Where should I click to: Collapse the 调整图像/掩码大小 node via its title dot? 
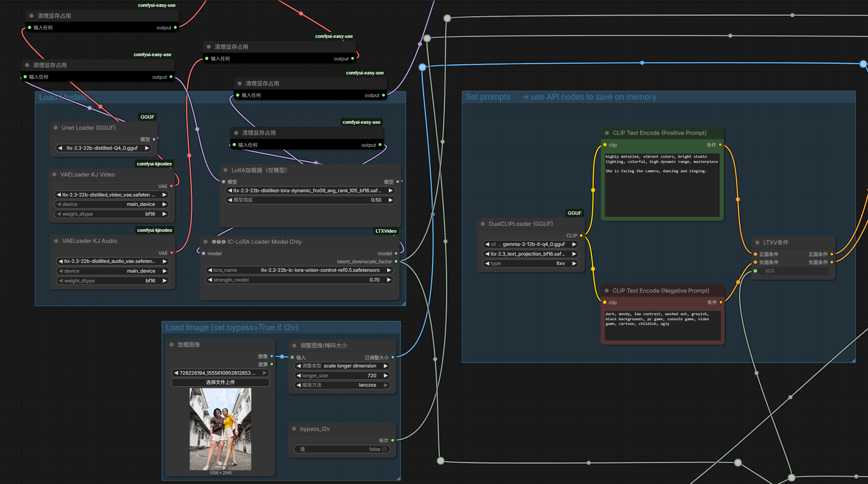pos(294,345)
